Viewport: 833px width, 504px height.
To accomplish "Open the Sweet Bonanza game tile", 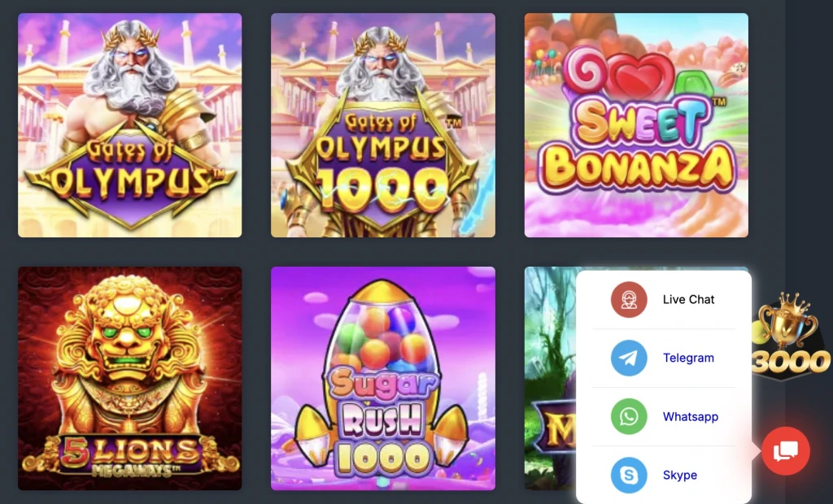I will point(636,125).
